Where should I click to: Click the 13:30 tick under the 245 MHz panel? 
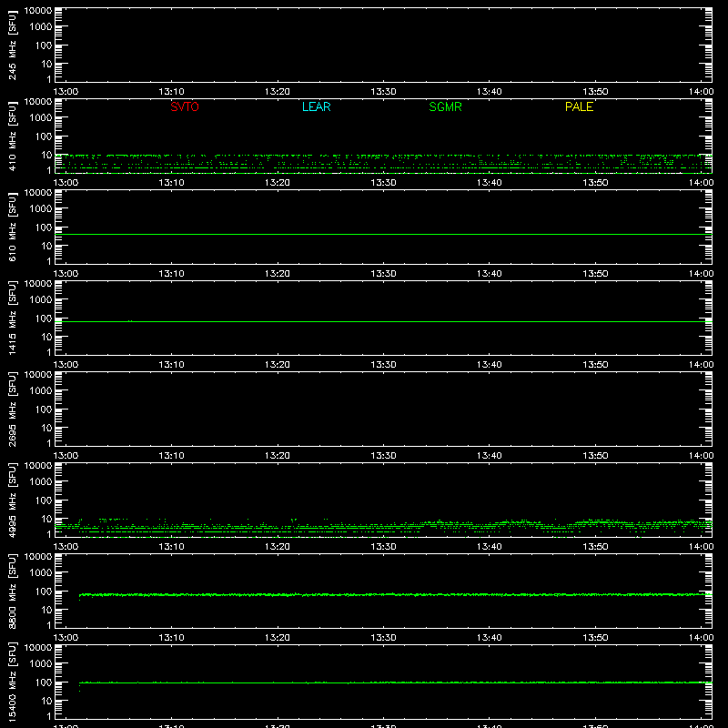point(383,92)
